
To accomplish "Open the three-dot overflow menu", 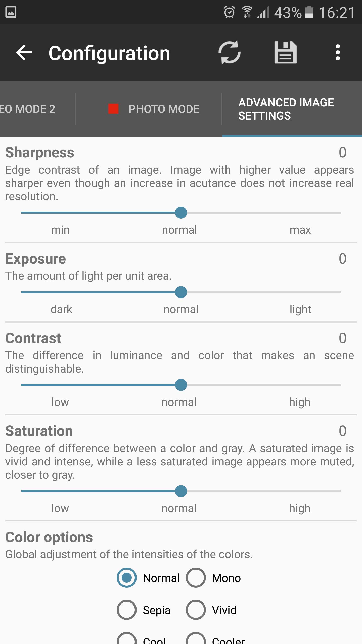I will (x=338, y=53).
